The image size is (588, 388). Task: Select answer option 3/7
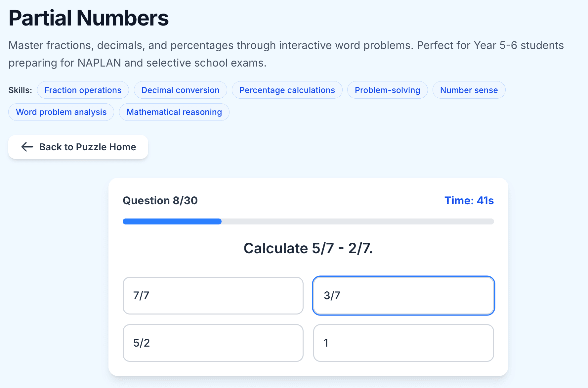[x=403, y=296]
